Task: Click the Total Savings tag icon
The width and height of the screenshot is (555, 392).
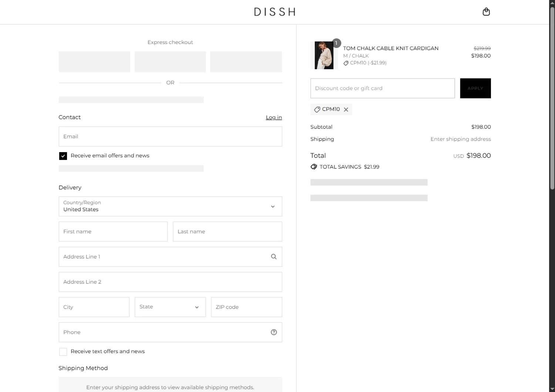Action: 314,167
